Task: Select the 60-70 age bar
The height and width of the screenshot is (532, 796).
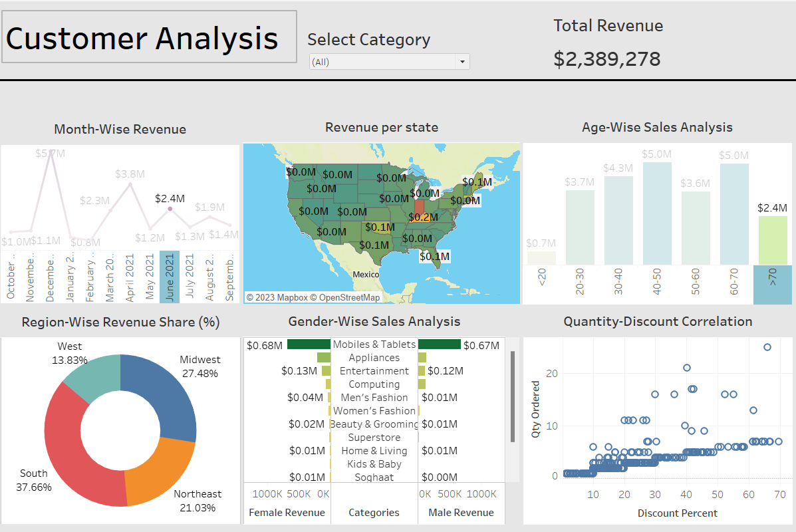Action: coord(733,214)
